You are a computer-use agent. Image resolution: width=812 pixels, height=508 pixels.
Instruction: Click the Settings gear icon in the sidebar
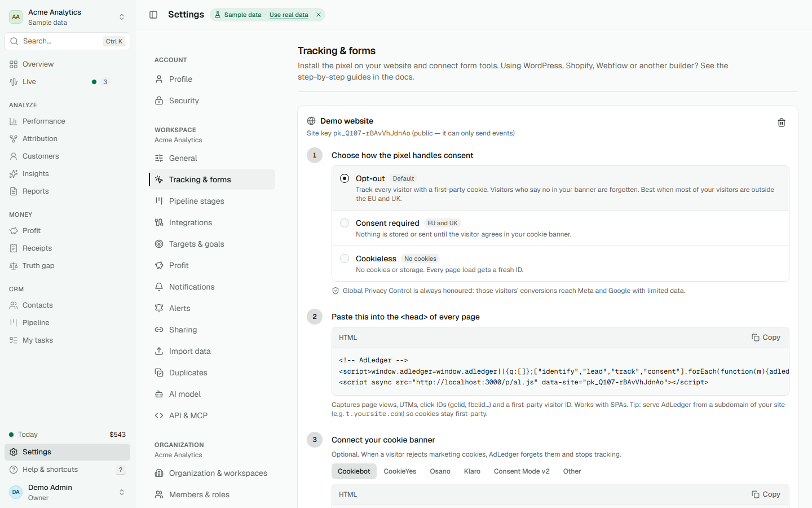pos(14,452)
